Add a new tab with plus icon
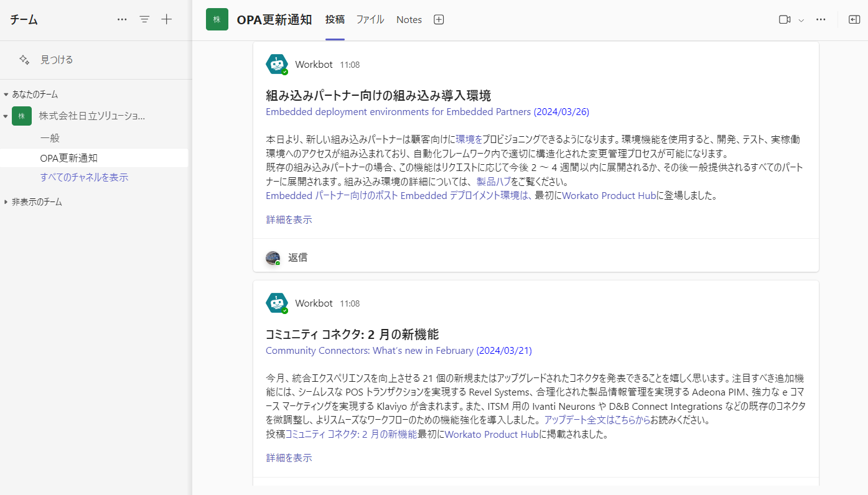 (x=439, y=19)
